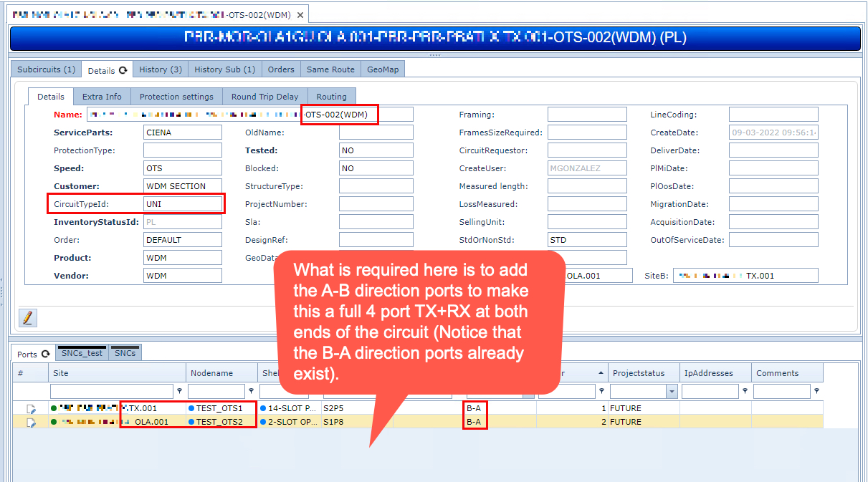Click the pencil edit icon below details
The width and height of the screenshot is (868, 482).
point(27,317)
